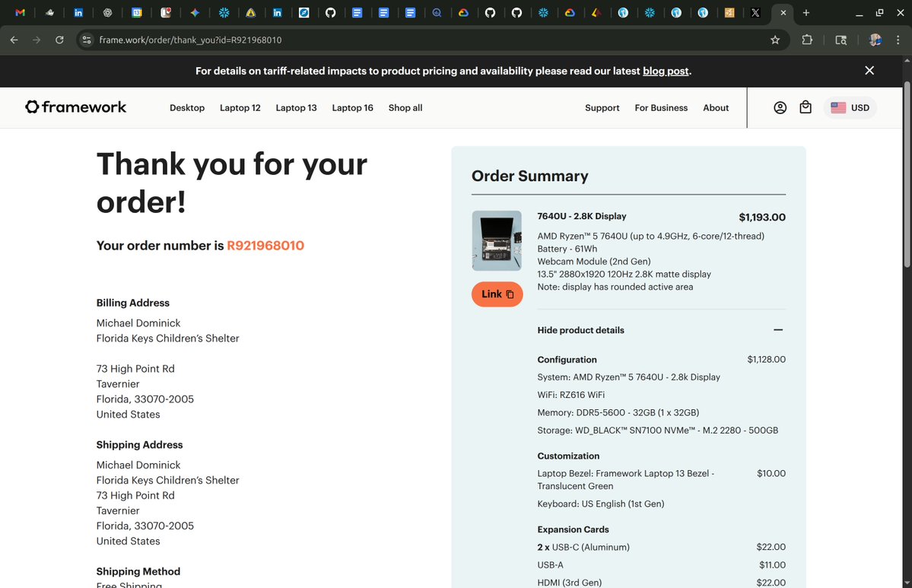Select the 'Webcam Module (2nd Gen)' line
Image resolution: width=912 pixels, height=588 pixels.
point(594,262)
